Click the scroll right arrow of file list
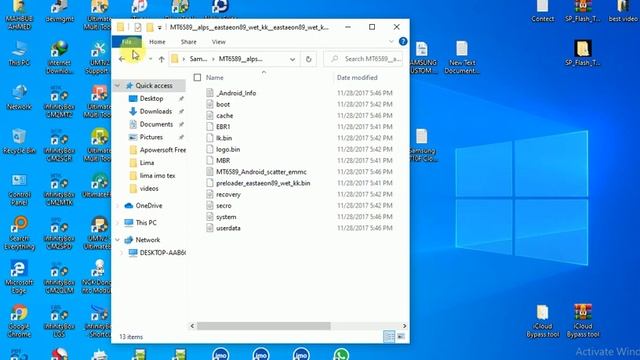The width and height of the screenshot is (640, 360). (404, 326)
